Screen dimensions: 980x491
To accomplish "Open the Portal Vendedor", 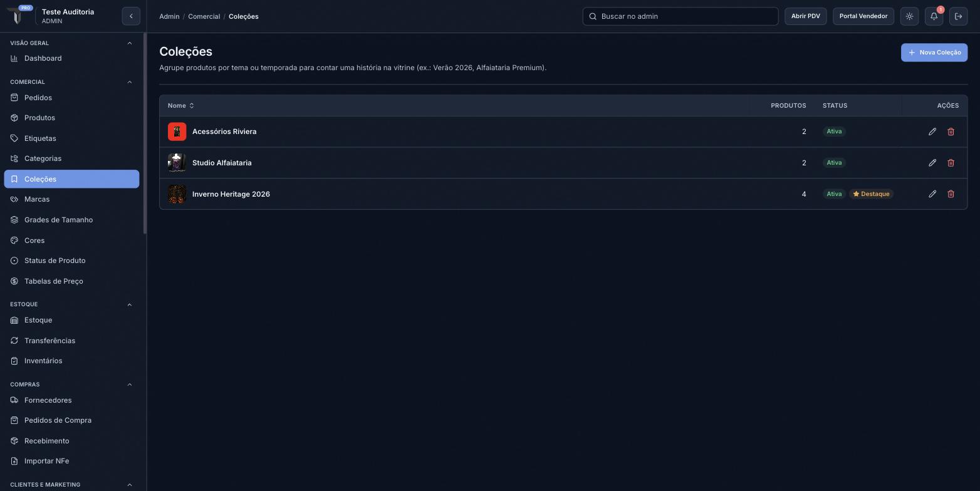I will 863,16.
